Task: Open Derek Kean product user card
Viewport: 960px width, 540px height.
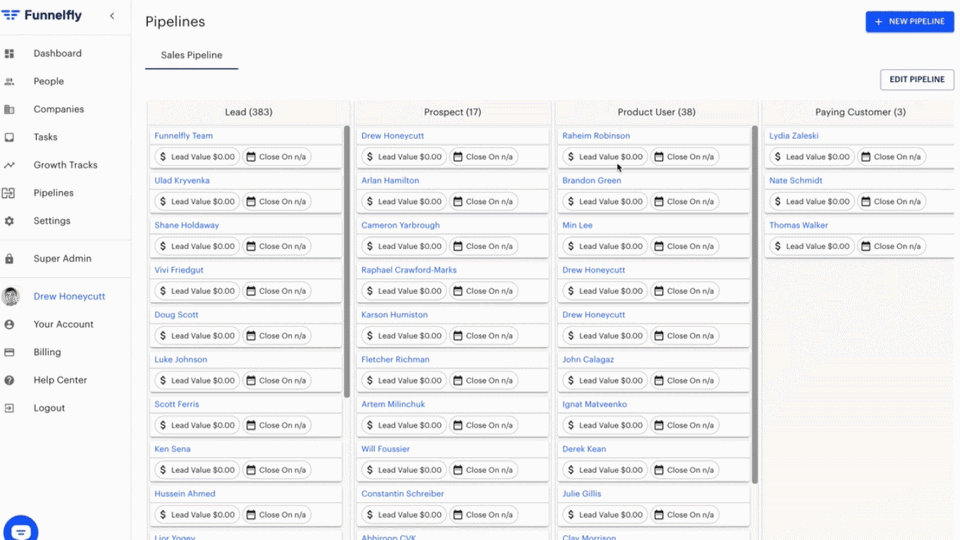Action: (584, 449)
